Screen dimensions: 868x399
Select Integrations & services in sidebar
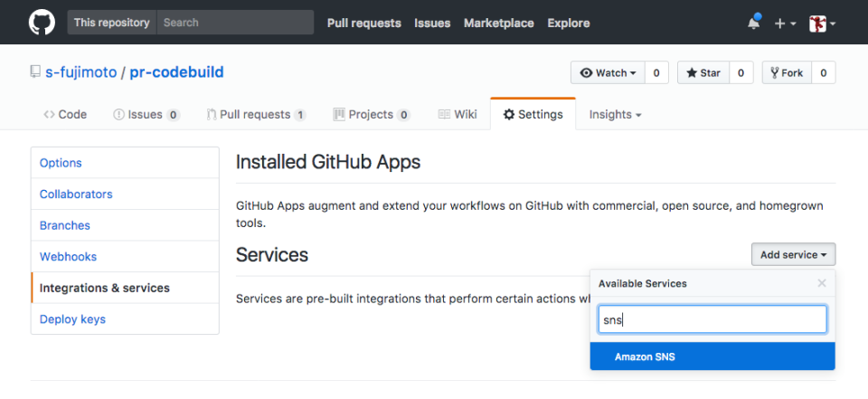tap(125, 288)
